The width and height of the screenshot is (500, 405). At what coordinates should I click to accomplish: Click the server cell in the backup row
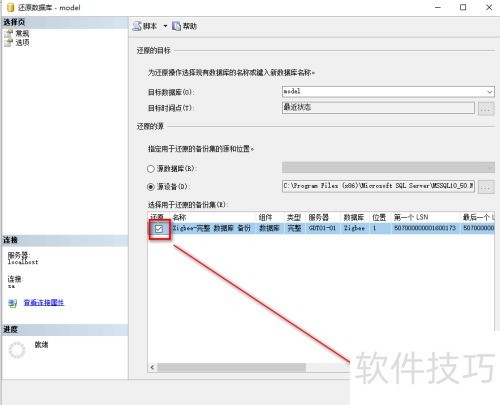[322, 228]
